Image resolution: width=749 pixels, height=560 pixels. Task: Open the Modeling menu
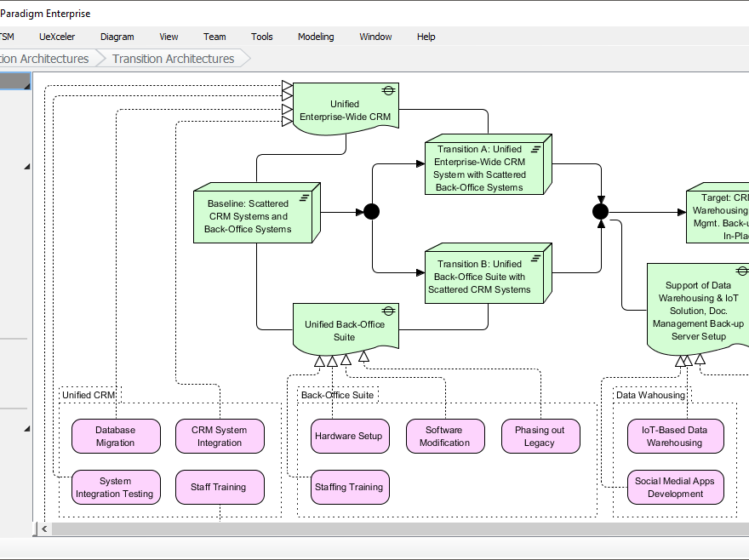[316, 37]
